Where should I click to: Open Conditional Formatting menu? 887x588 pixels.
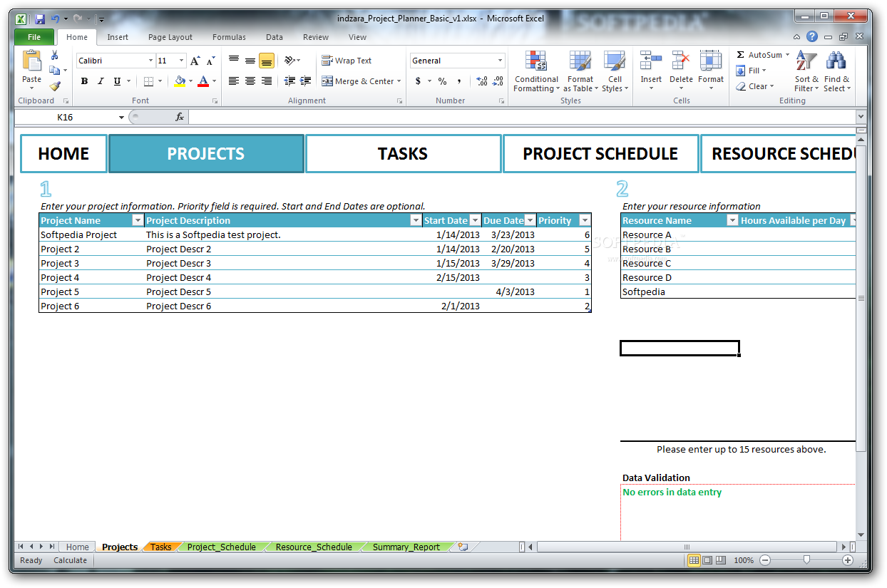click(x=536, y=71)
